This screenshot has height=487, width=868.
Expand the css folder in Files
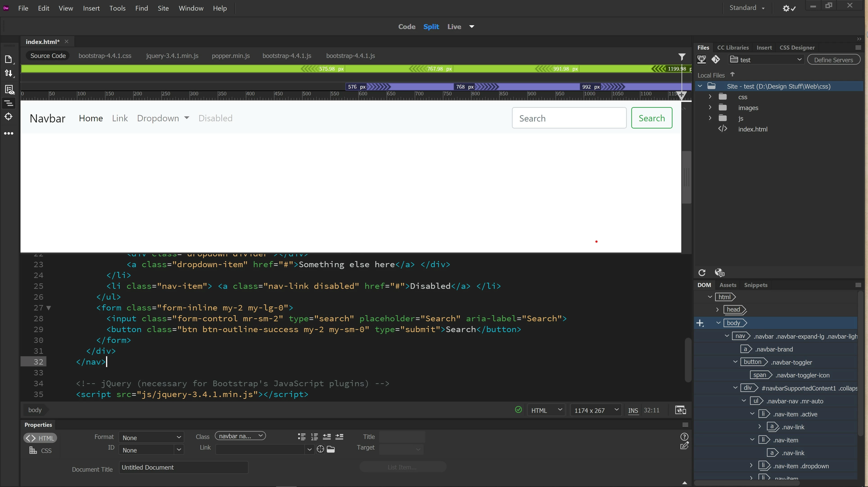[x=710, y=97]
